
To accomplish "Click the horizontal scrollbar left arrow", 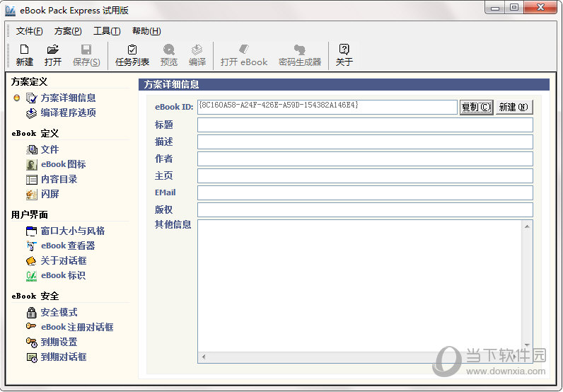I will [204, 357].
